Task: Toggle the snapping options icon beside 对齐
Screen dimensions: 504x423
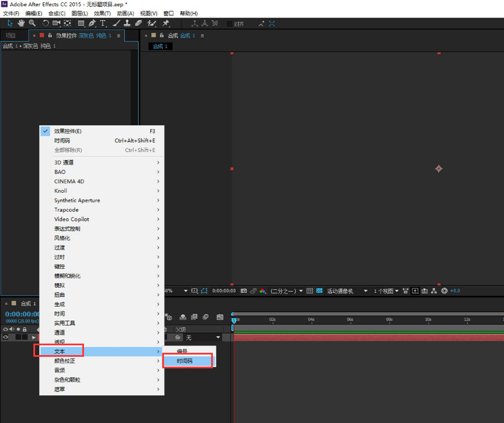Action: click(x=261, y=24)
